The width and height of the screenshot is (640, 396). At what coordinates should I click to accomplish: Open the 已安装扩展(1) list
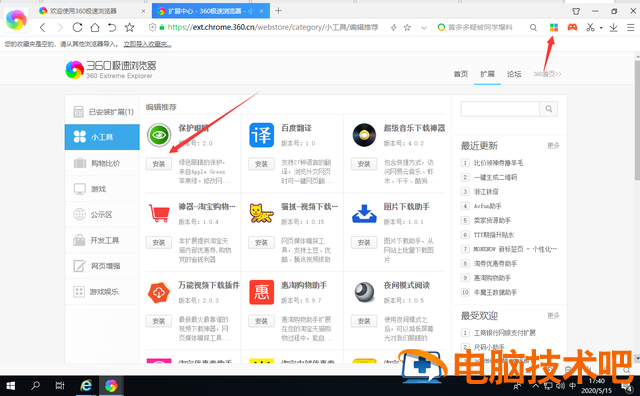[102, 111]
